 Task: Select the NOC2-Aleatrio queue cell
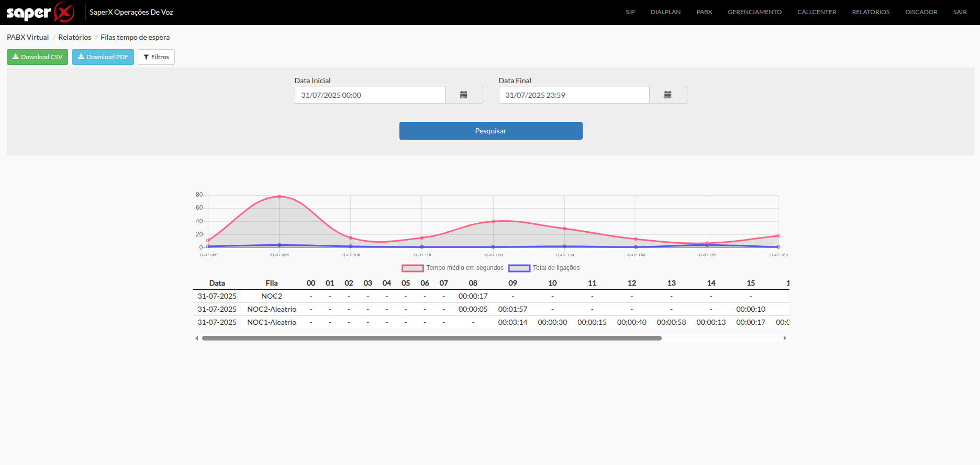coord(272,309)
